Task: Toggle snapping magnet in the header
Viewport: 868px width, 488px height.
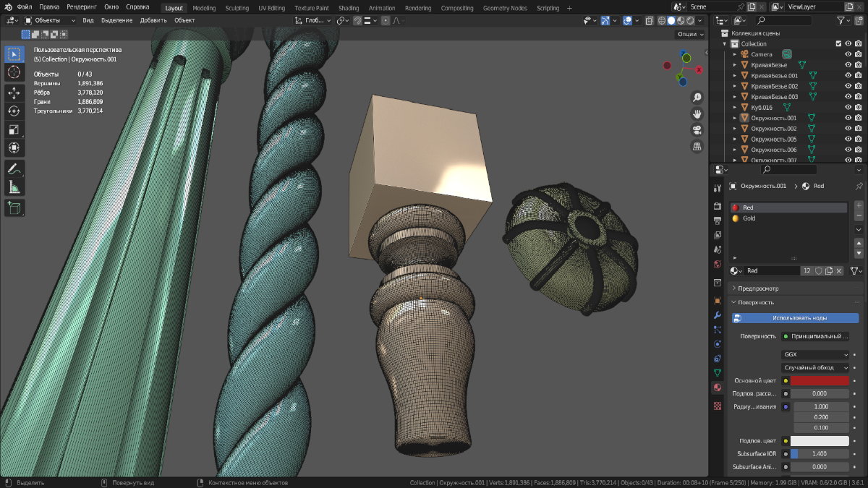Action: click(358, 20)
